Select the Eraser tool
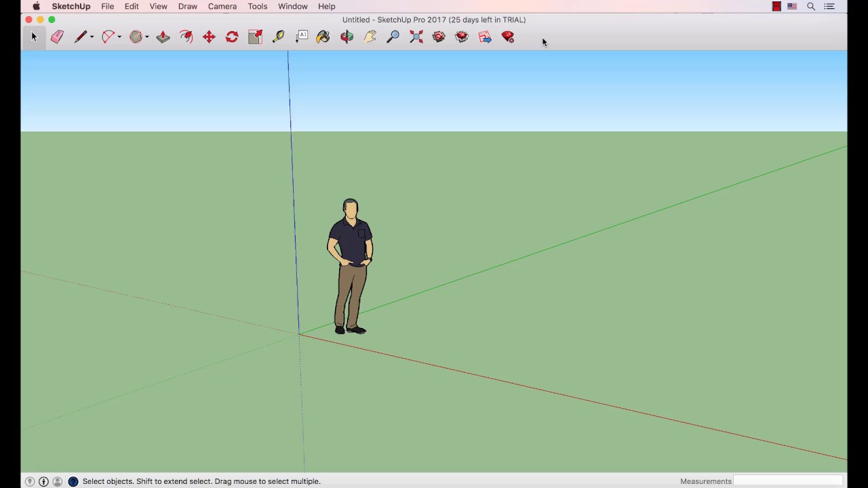Image resolution: width=868 pixels, height=488 pixels. [x=57, y=37]
